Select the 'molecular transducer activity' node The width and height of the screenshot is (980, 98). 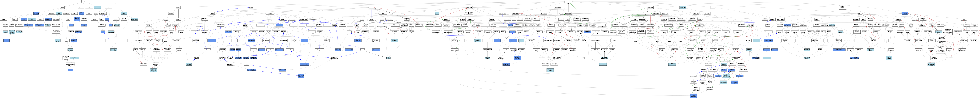tap(89, 7)
